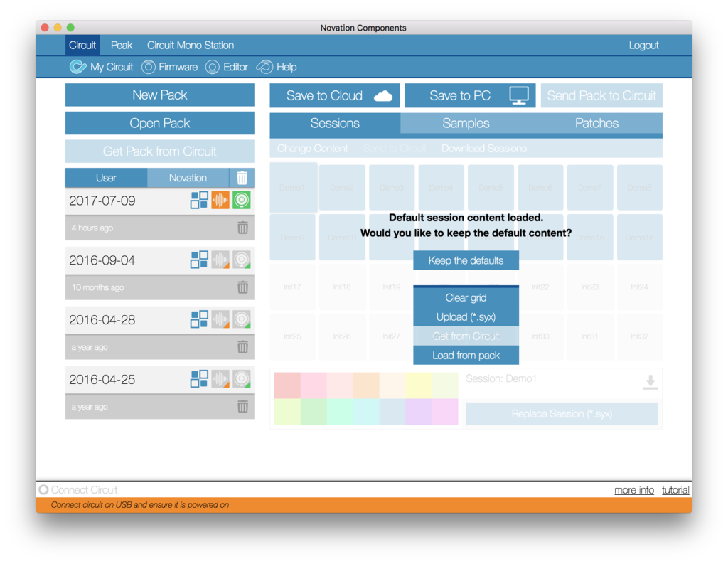Viewport: 728px width, 564px height.
Task: Open the Help icon
Action: click(264, 67)
